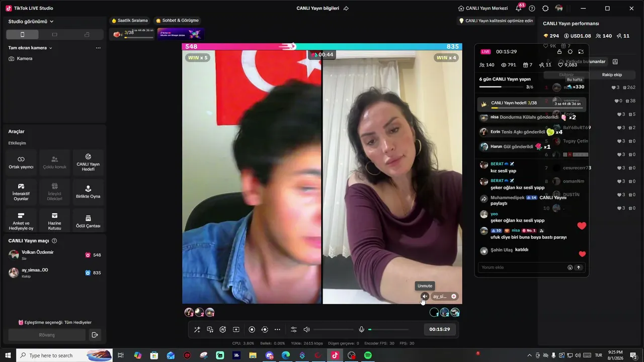
Task: Open chat panel settings gear
Action: coord(570,51)
